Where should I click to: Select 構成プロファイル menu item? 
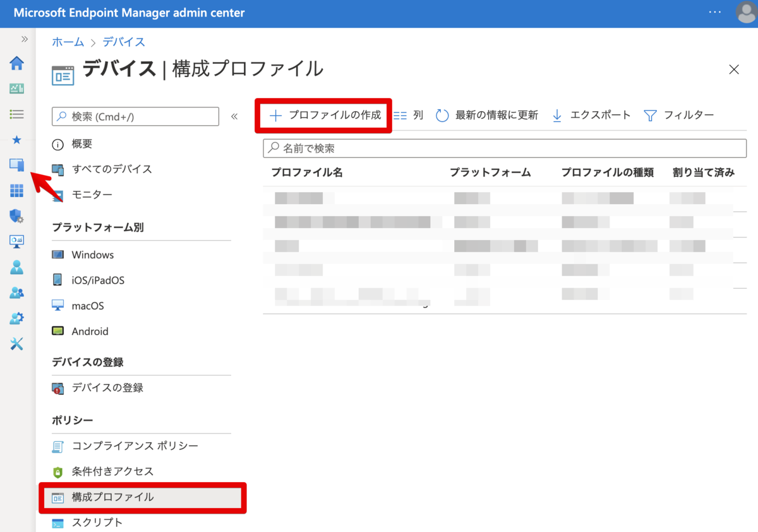141,497
